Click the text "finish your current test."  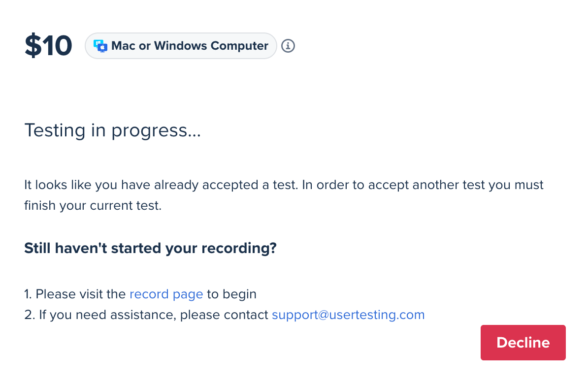93,205
